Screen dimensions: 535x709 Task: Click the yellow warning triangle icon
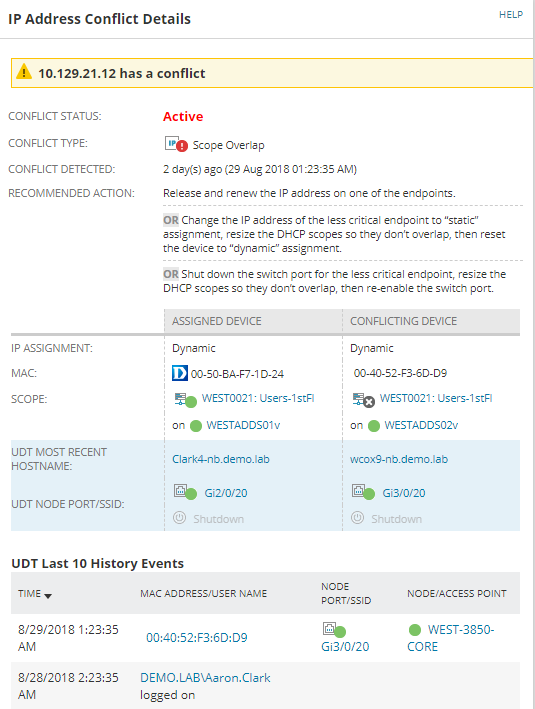click(24, 72)
